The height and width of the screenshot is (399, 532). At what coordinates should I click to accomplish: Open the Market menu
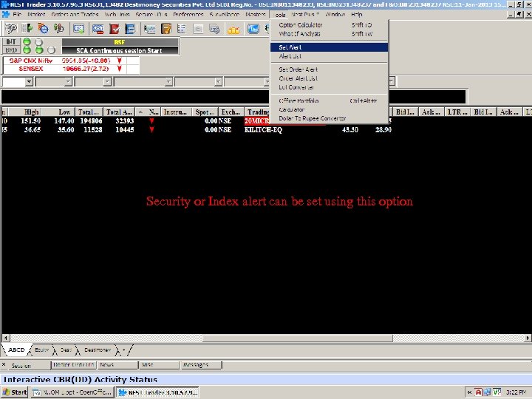pos(36,15)
